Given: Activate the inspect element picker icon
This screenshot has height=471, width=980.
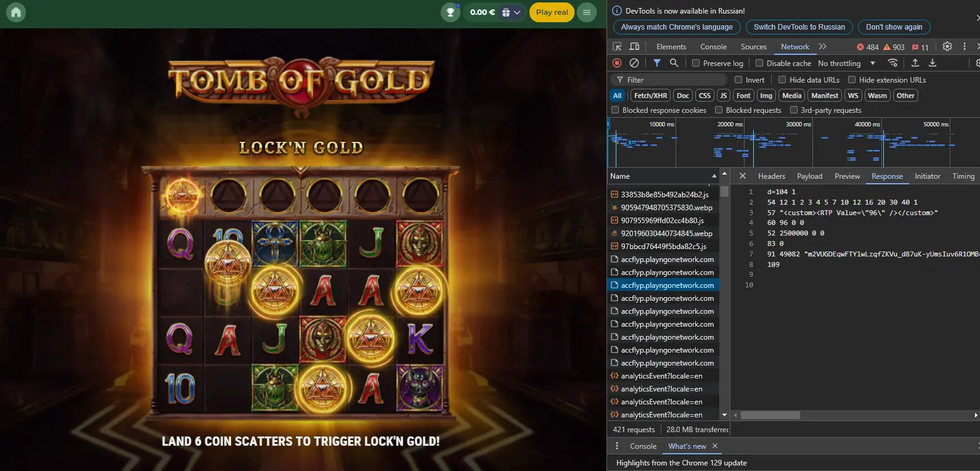Looking at the screenshot, I should point(617,47).
